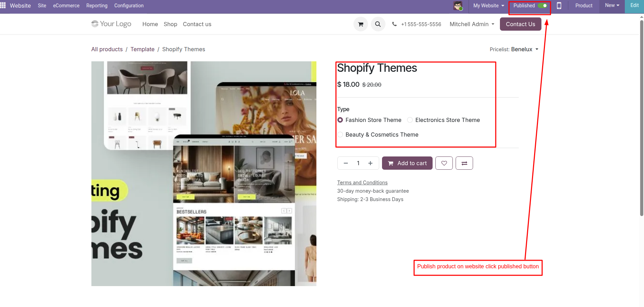
Task: Open the eCommerce menu
Action: click(66, 6)
